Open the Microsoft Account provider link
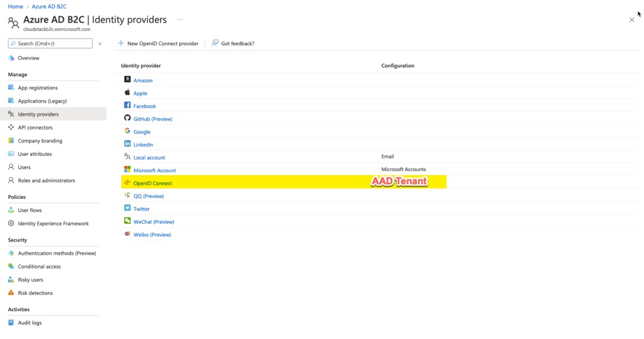Viewport: 644px width, 339px height. point(155,170)
